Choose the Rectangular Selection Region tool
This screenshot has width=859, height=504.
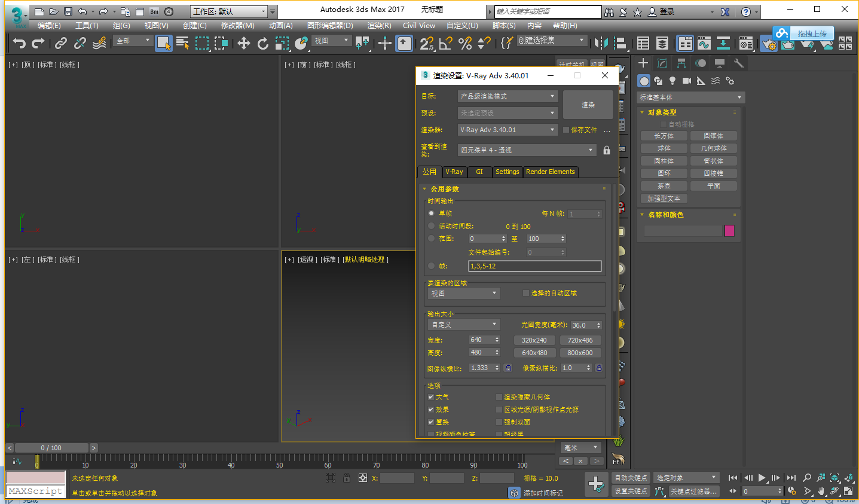point(202,43)
